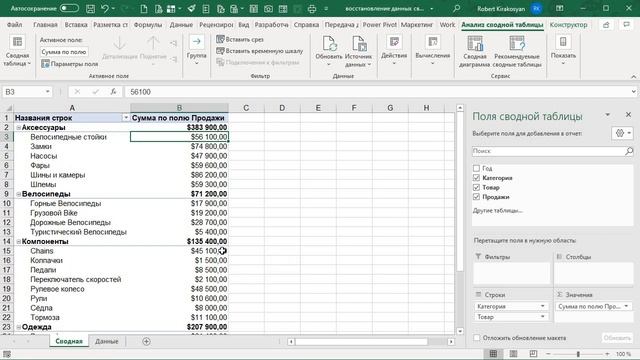Image resolution: width=640 pixels, height=360 pixels.
Task: Switch to Normal view icon in status bar
Action: coord(493,354)
